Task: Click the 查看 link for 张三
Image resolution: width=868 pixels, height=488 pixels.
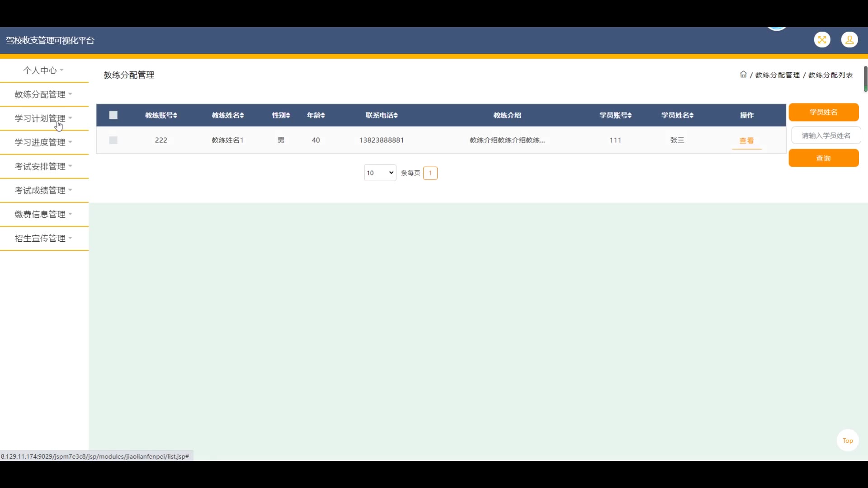Action: pos(746,141)
